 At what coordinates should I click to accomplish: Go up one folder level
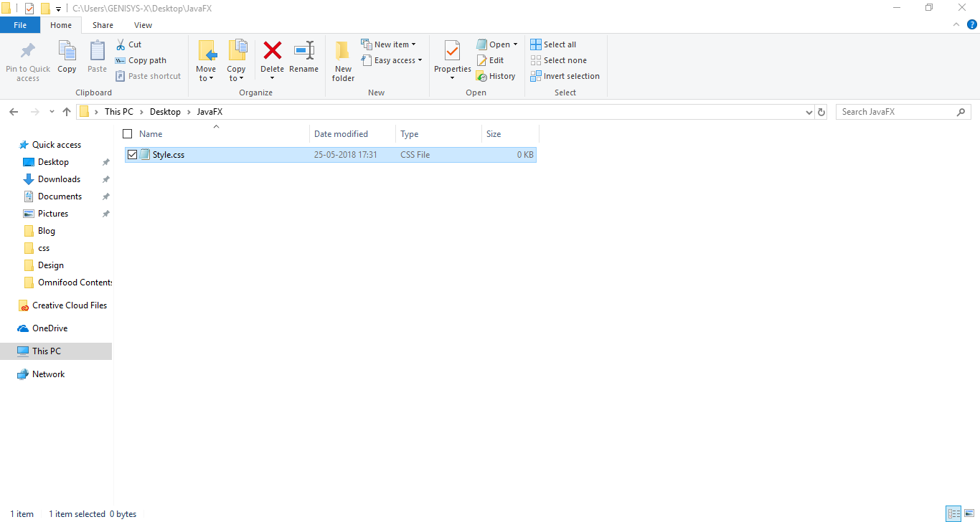point(67,112)
